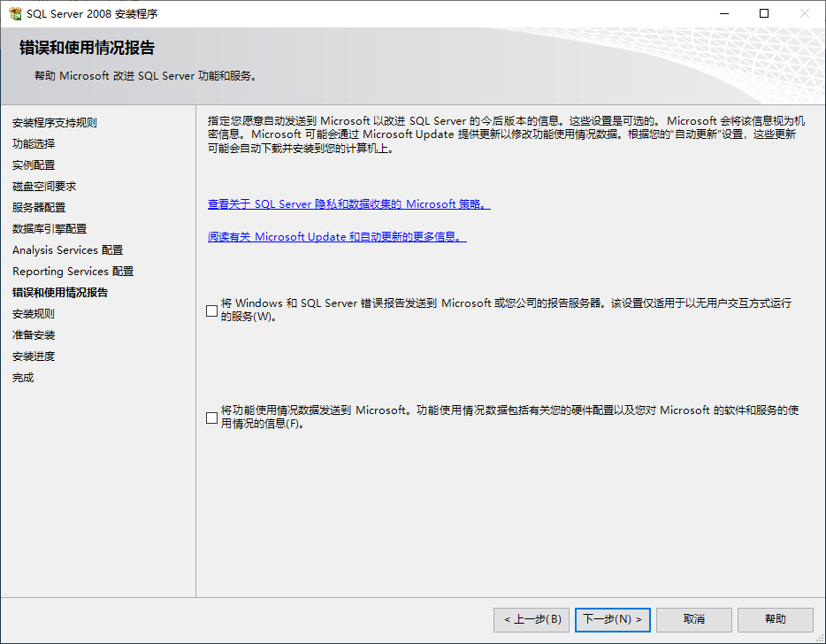Image resolution: width=826 pixels, height=644 pixels.
Task: Select the 安装进度 step
Action: (34, 356)
